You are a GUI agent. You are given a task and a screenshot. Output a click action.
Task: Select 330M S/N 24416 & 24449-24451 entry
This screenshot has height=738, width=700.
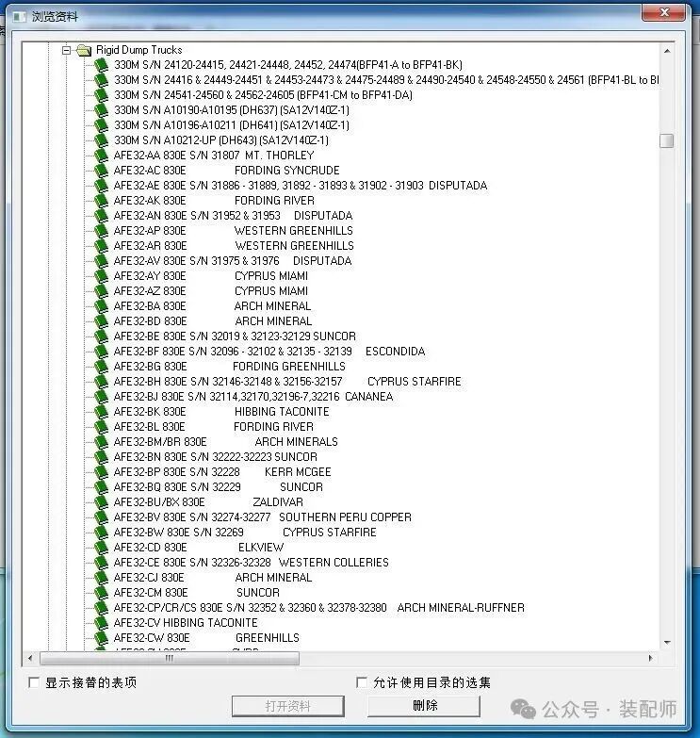pyautogui.click(x=385, y=80)
